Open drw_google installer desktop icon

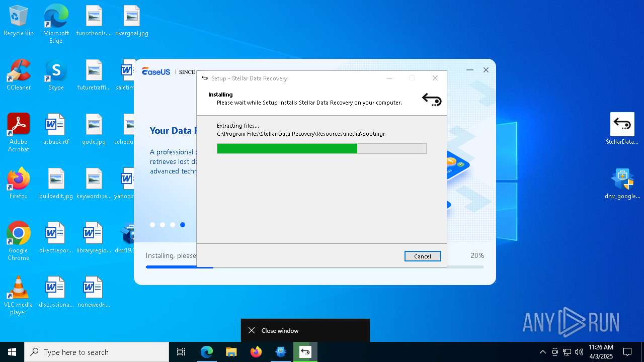click(x=622, y=184)
